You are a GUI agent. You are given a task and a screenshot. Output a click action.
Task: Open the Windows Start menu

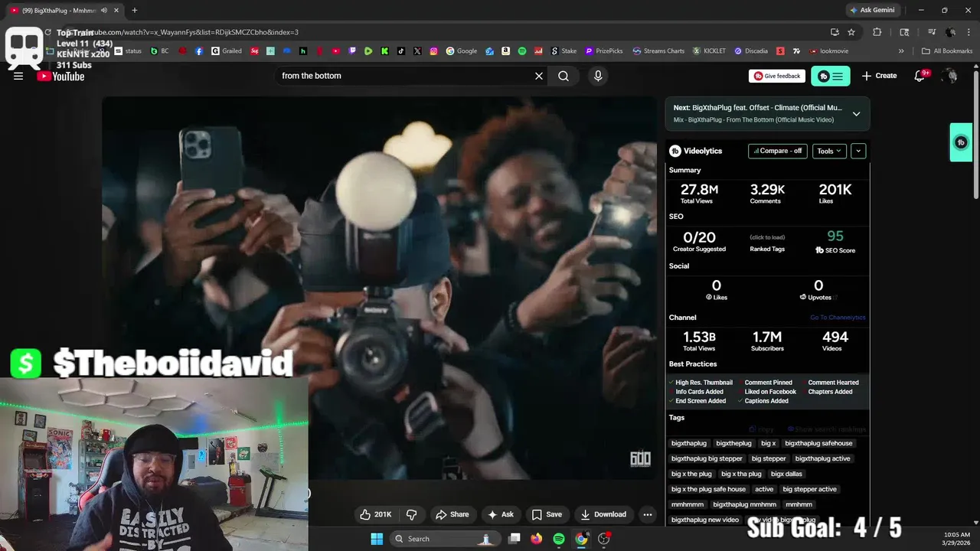(x=377, y=539)
